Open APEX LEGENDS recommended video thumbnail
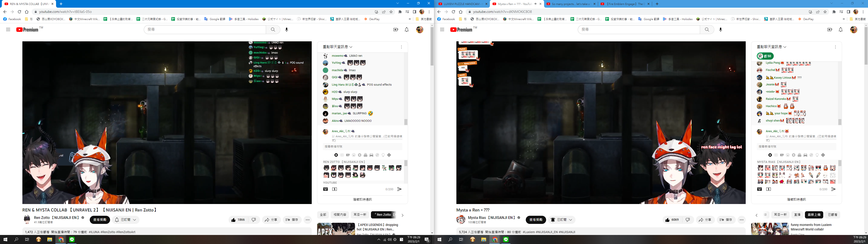 click(x=336, y=228)
